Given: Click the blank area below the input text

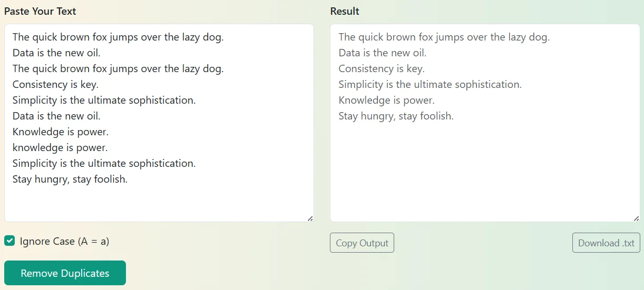Looking at the screenshot, I should (158, 203).
